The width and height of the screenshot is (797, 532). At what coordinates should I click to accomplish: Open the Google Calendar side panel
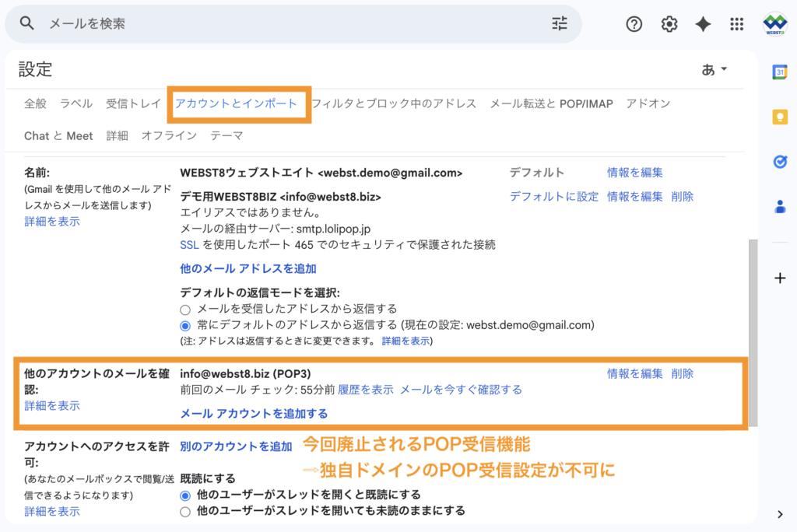(x=781, y=72)
